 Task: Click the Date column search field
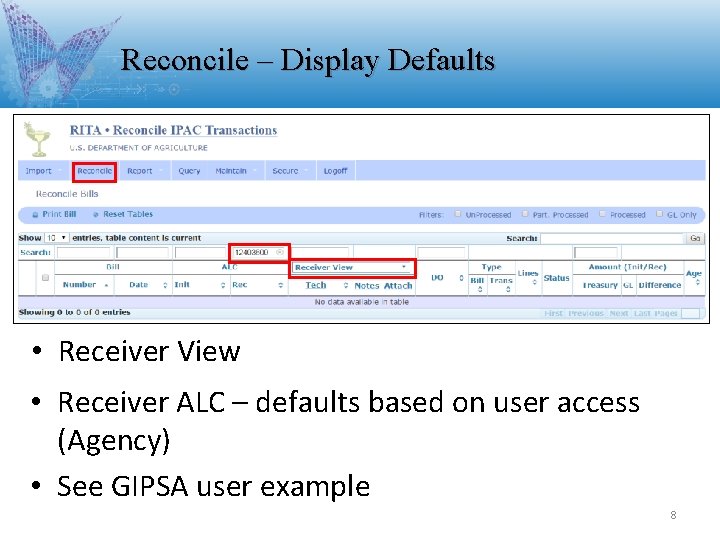[142, 253]
